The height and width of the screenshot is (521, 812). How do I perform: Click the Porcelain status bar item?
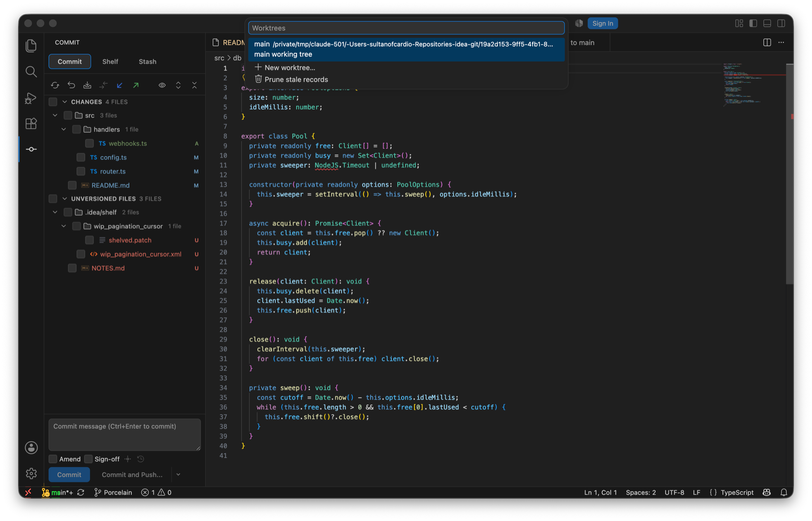(113, 492)
